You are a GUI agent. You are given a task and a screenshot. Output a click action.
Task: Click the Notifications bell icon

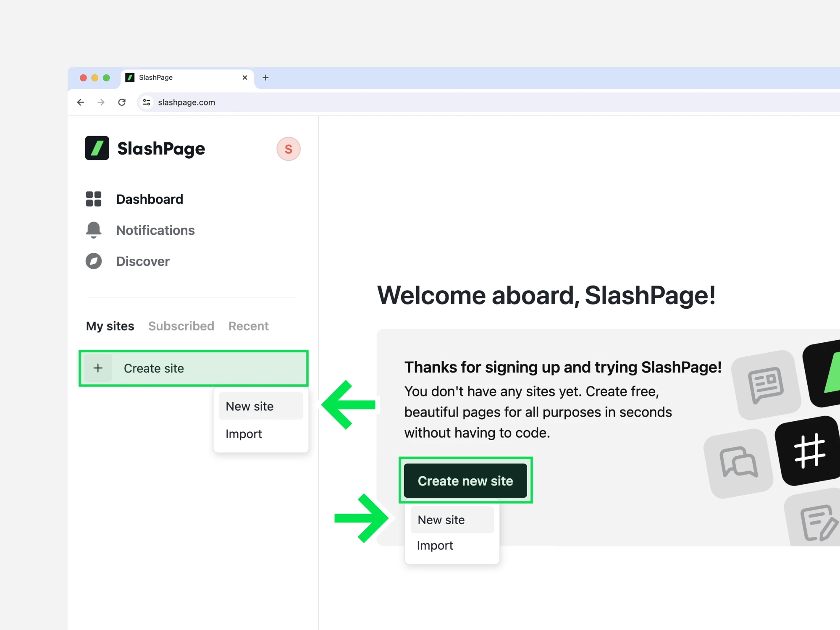(94, 230)
